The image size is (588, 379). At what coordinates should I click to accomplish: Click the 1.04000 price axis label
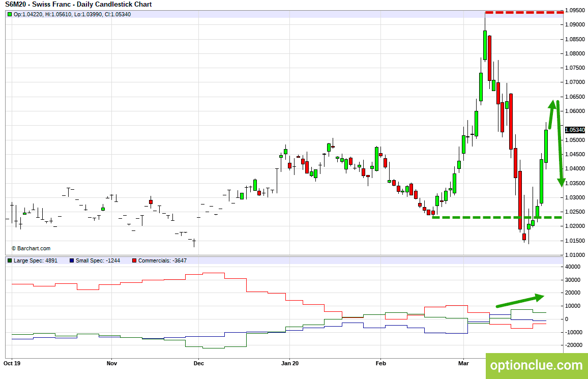575,169
